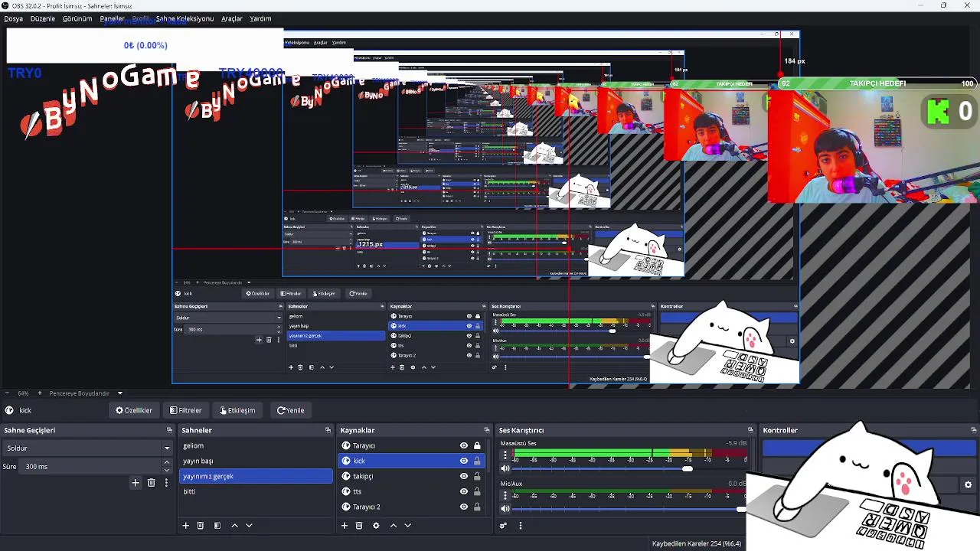Click the Filtreler button
This screenshot has height=551, width=980.
coord(186,410)
